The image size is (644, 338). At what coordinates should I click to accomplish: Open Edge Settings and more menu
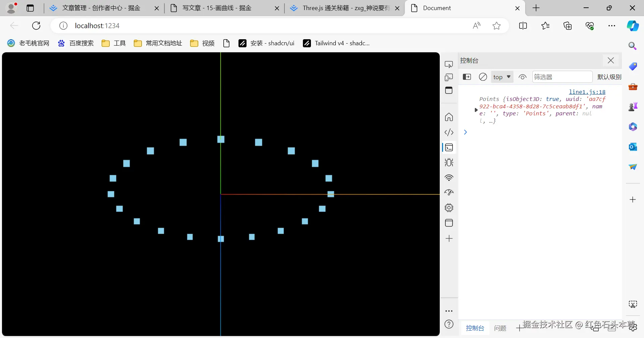pos(612,26)
